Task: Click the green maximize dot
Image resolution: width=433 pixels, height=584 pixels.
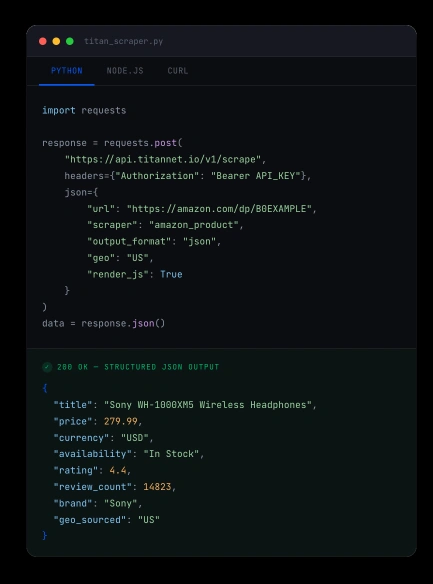Action: [x=70, y=41]
